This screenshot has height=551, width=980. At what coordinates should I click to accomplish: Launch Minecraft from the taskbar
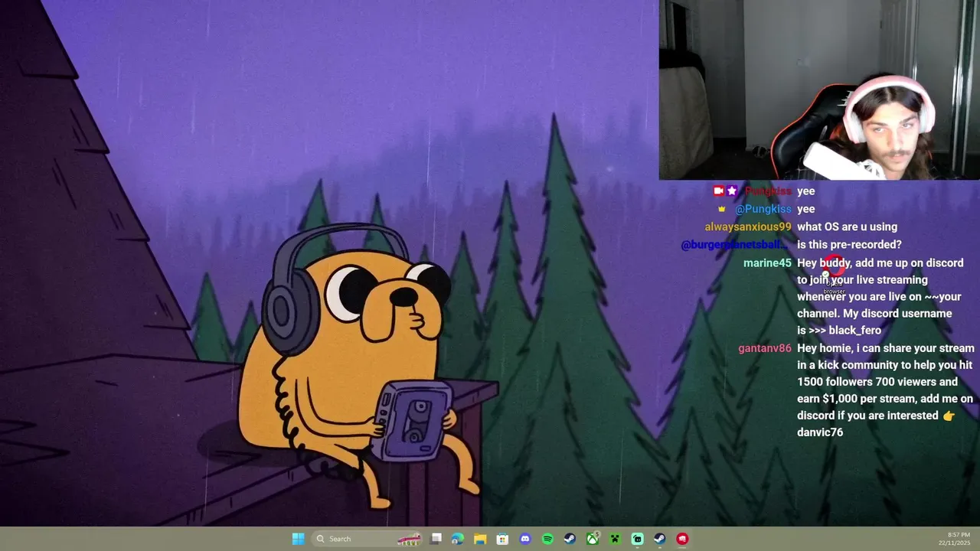615,539
